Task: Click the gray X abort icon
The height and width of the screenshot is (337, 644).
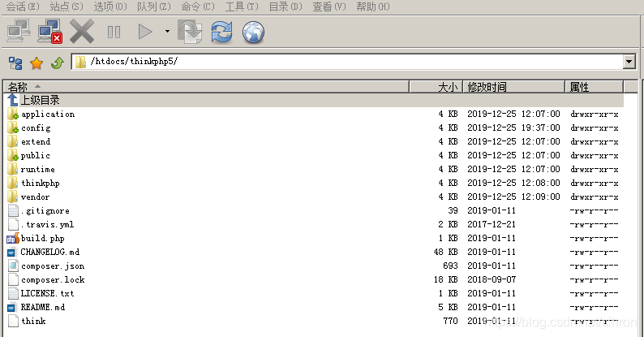Action: pos(82,32)
